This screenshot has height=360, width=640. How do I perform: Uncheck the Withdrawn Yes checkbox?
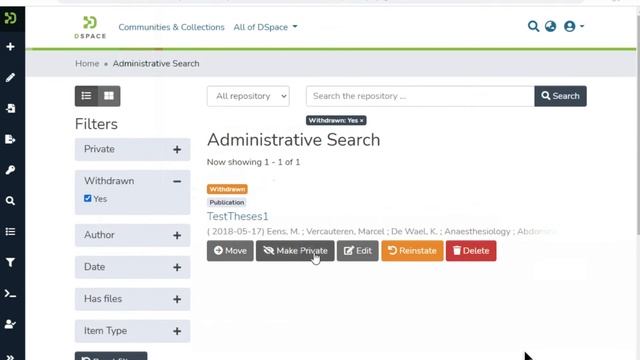click(88, 198)
